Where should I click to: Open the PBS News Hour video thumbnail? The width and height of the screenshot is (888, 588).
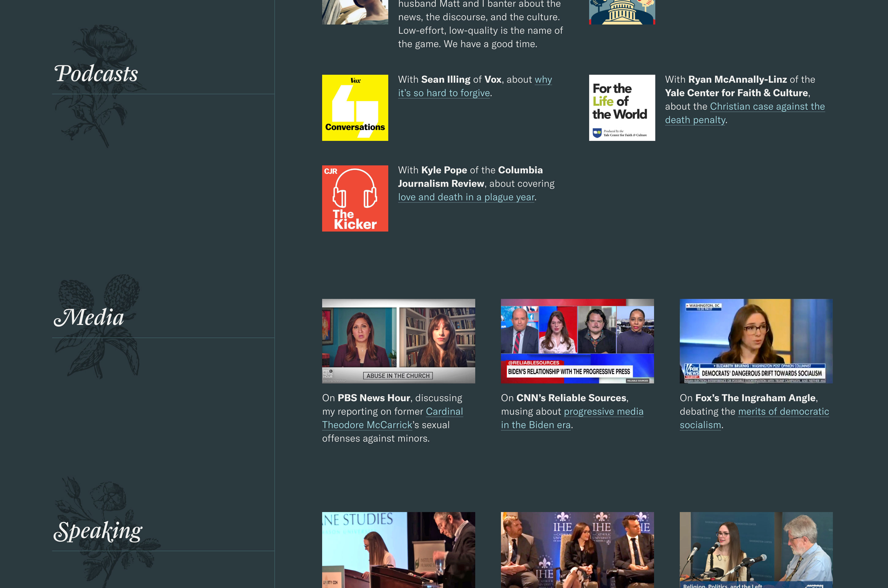[x=398, y=341]
